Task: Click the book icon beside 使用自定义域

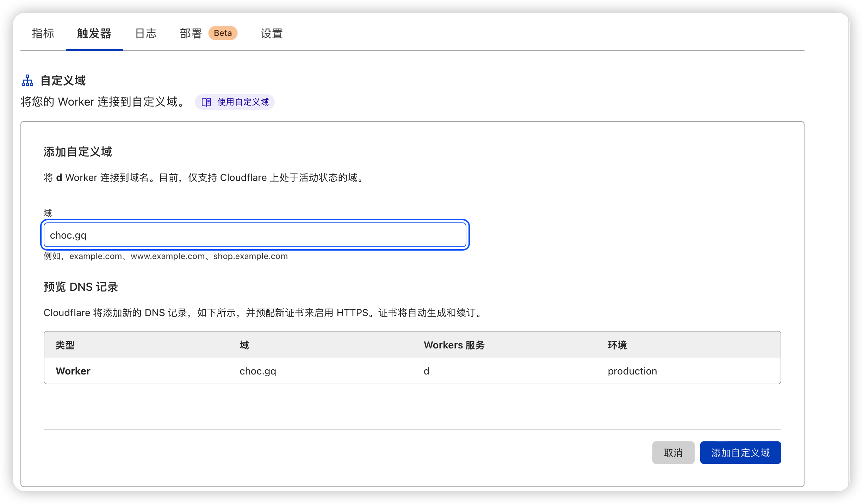Action: point(206,102)
